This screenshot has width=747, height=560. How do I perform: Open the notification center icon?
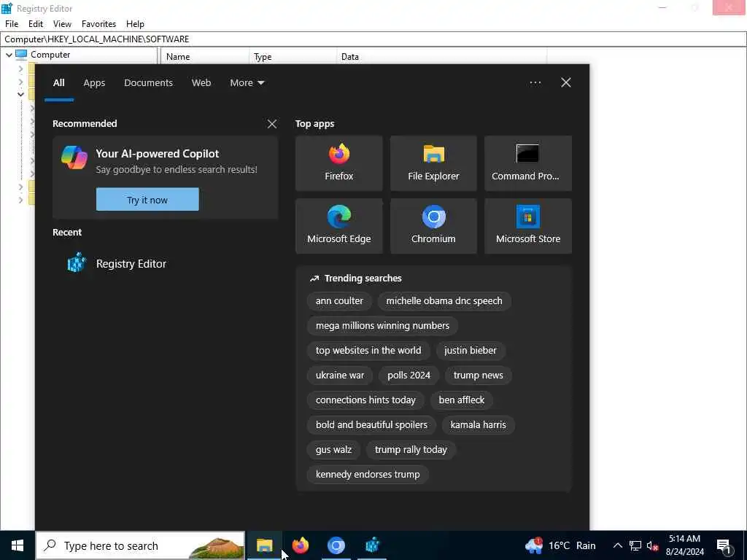724,546
